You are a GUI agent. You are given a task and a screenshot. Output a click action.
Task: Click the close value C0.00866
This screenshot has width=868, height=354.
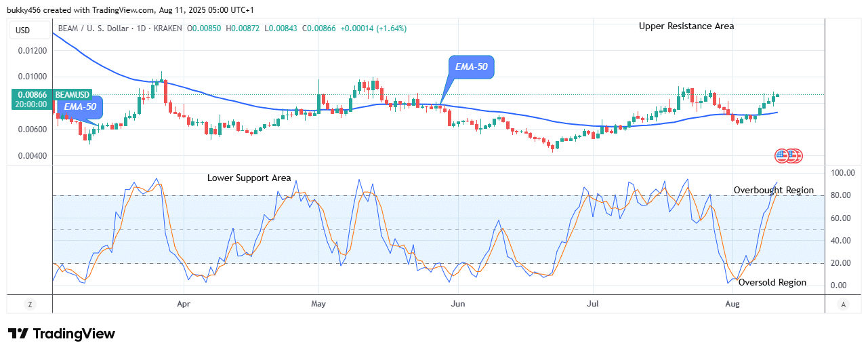[319, 29]
